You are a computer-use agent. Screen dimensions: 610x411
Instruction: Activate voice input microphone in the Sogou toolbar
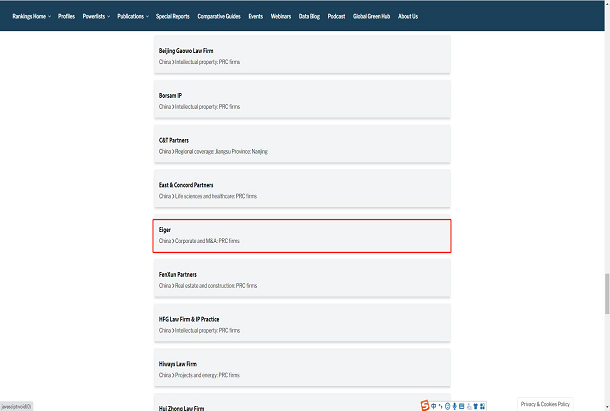454,406
